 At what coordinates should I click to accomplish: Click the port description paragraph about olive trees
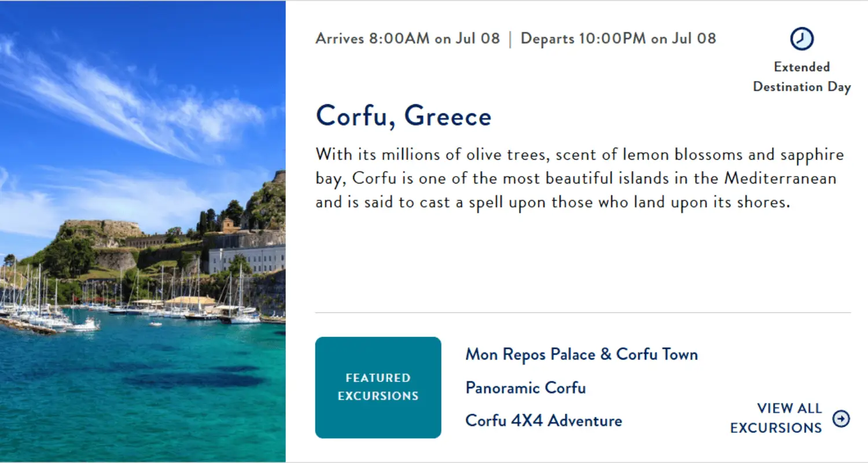pyautogui.click(x=579, y=178)
